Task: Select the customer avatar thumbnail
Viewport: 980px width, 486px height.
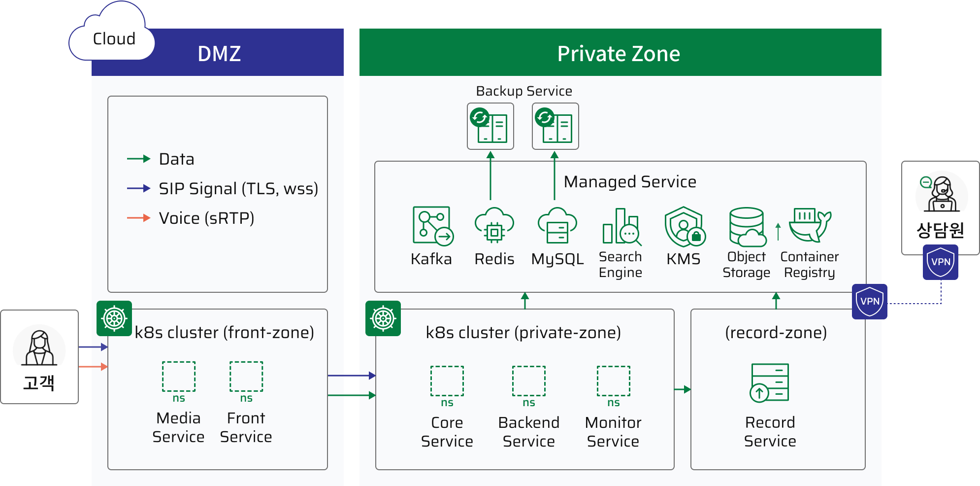Action: pyautogui.click(x=39, y=345)
